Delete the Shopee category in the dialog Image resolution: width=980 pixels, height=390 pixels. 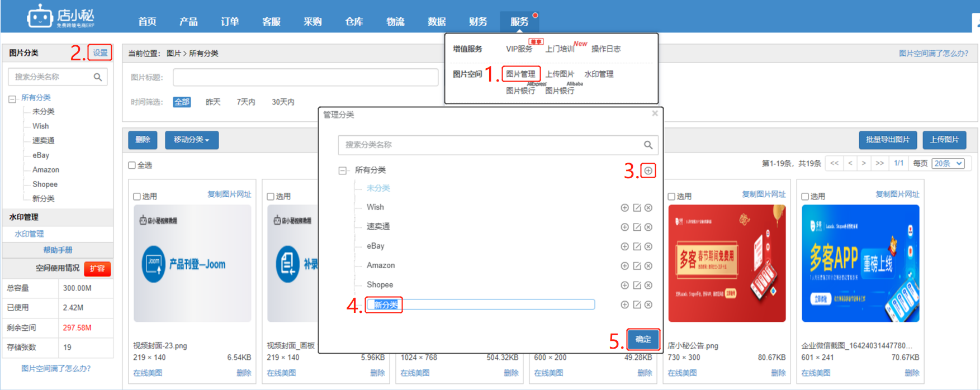pyautogui.click(x=648, y=286)
